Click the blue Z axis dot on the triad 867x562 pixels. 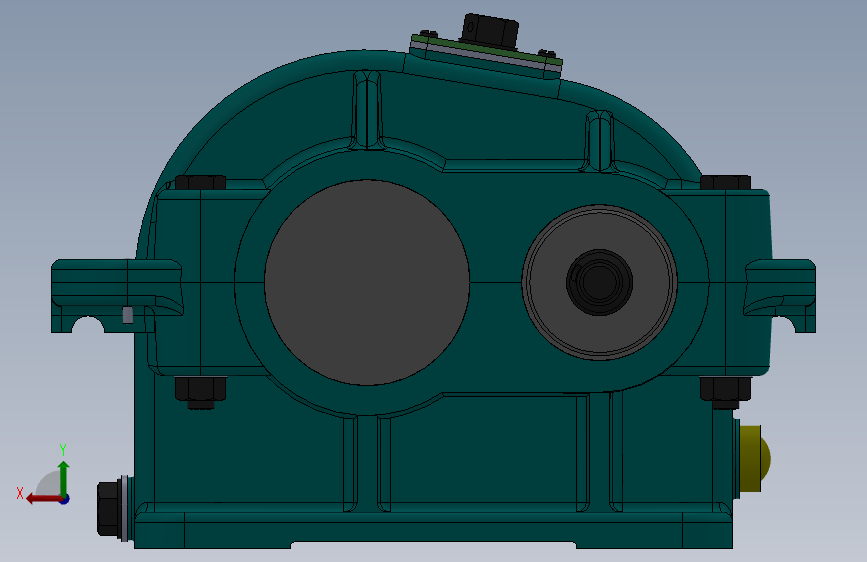(65, 499)
